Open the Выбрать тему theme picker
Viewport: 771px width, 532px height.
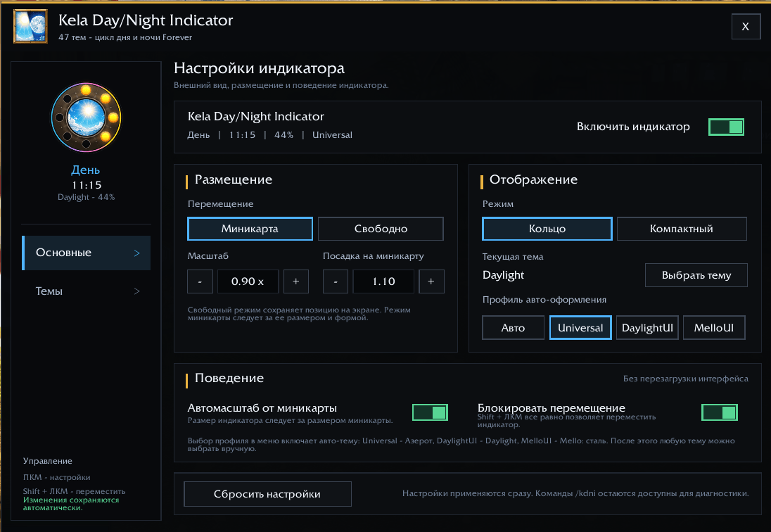(696, 275)
